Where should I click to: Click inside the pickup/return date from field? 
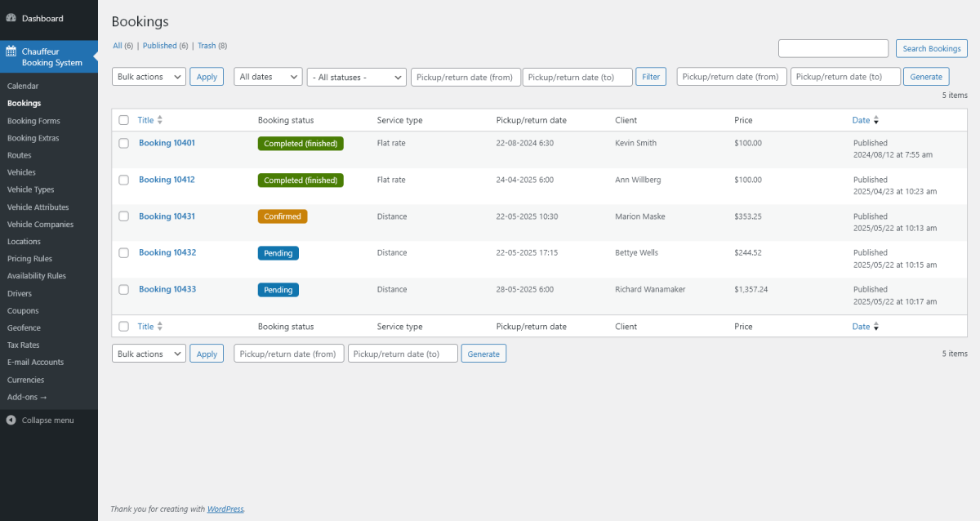click(x=465, y=76)
